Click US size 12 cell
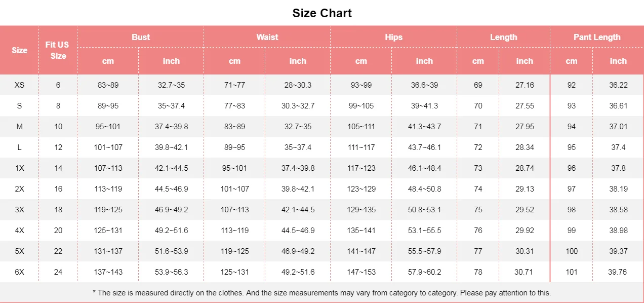644x303 pixels. click(58, 147)
